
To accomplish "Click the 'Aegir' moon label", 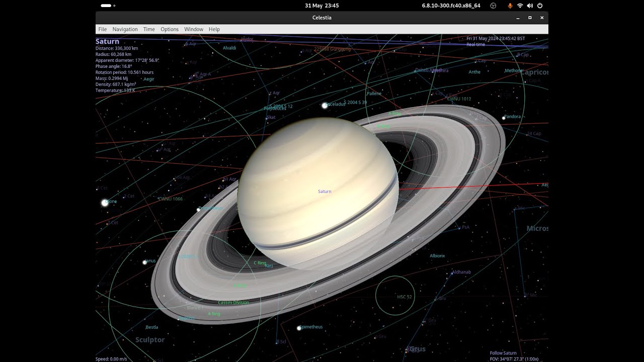I will coord(149,79).
